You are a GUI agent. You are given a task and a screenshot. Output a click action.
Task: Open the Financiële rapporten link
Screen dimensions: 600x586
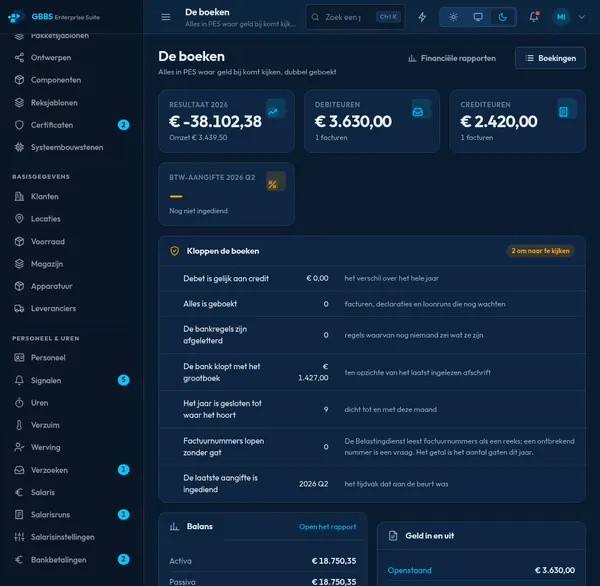(x=452, y=58)
